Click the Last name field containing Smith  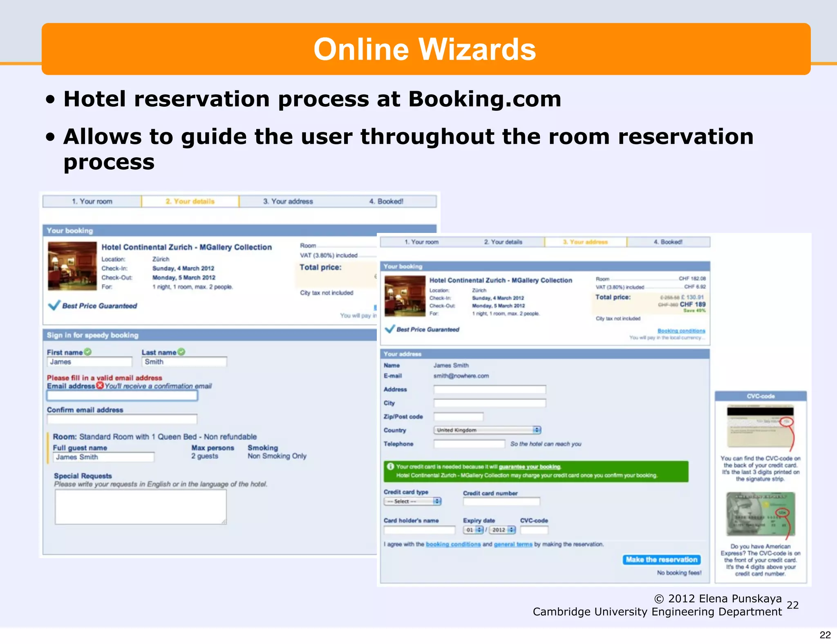click(x=184, y=362)
